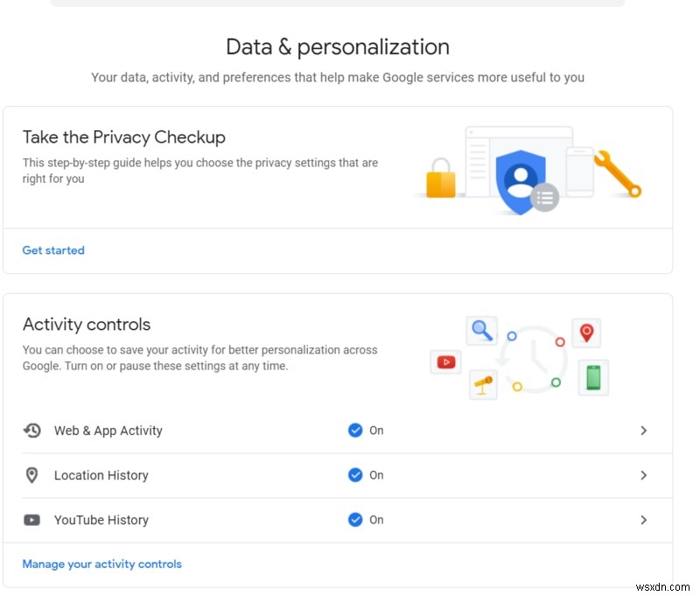700x596 pixels.
Task: Click the red YouTube illustration icon
Action: [445, 361]
